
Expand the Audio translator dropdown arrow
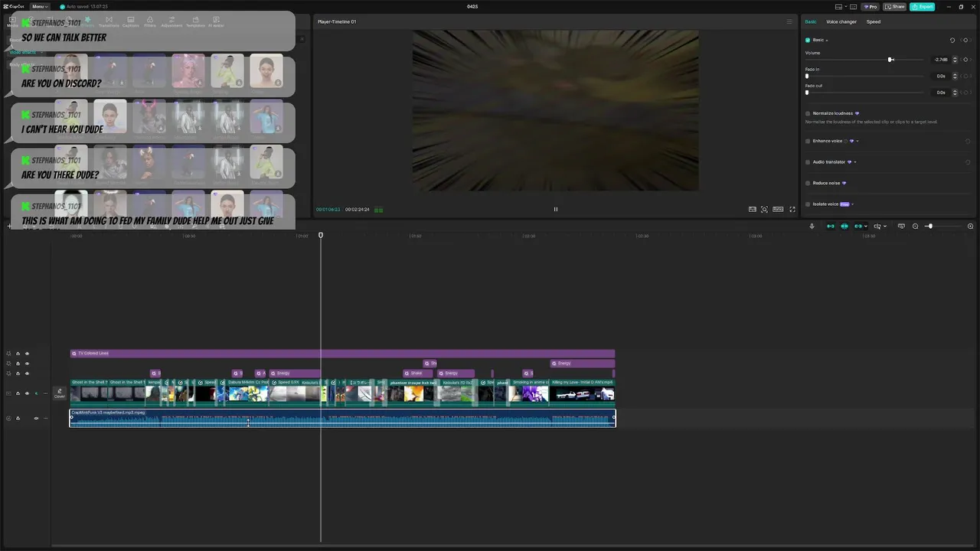[x=855, y=162]
